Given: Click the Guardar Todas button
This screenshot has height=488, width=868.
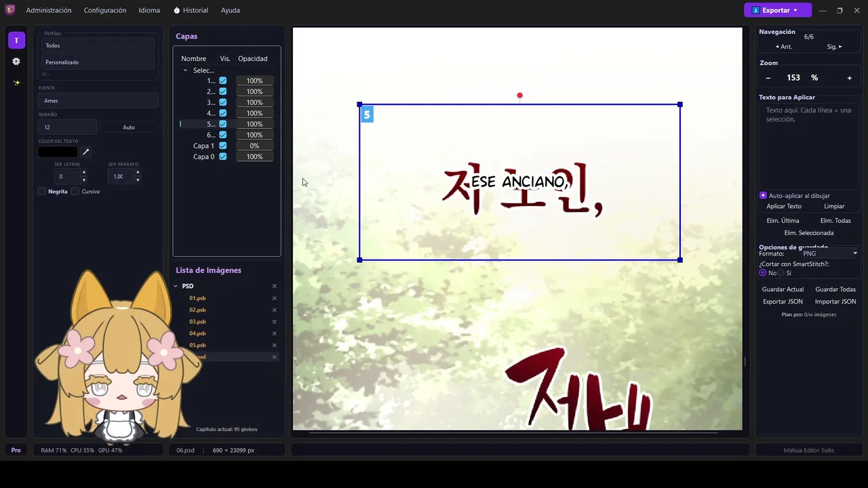Looking at the screenshot, I should [x=835, y=289].
